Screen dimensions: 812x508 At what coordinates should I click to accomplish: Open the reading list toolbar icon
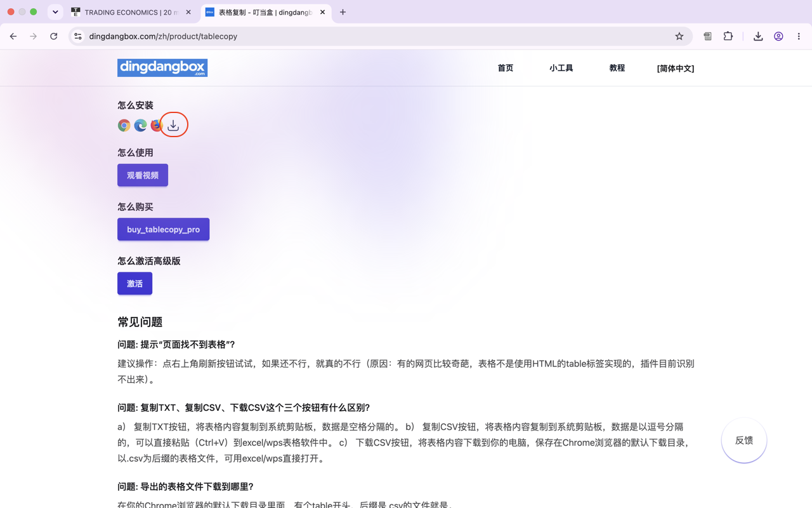tap(707, 36)
